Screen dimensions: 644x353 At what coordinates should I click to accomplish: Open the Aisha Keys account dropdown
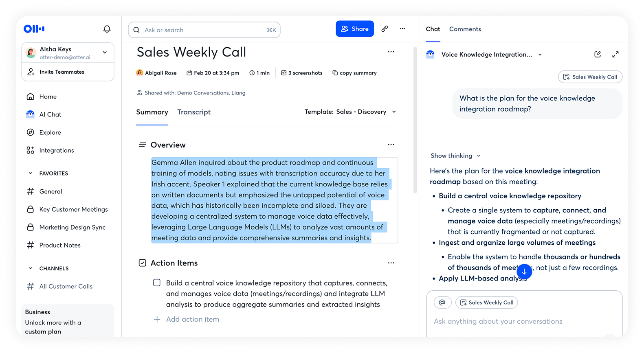click(105, 53)
